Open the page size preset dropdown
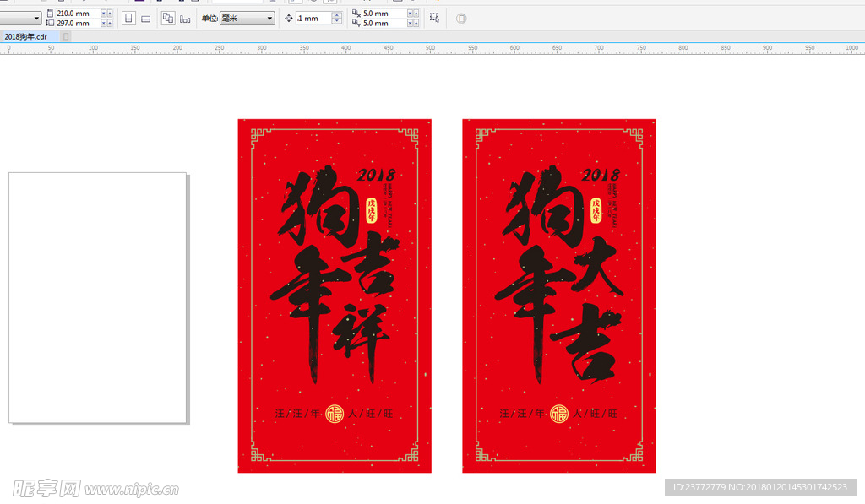The width and height of the screenshot is (865, 504). 37,17
